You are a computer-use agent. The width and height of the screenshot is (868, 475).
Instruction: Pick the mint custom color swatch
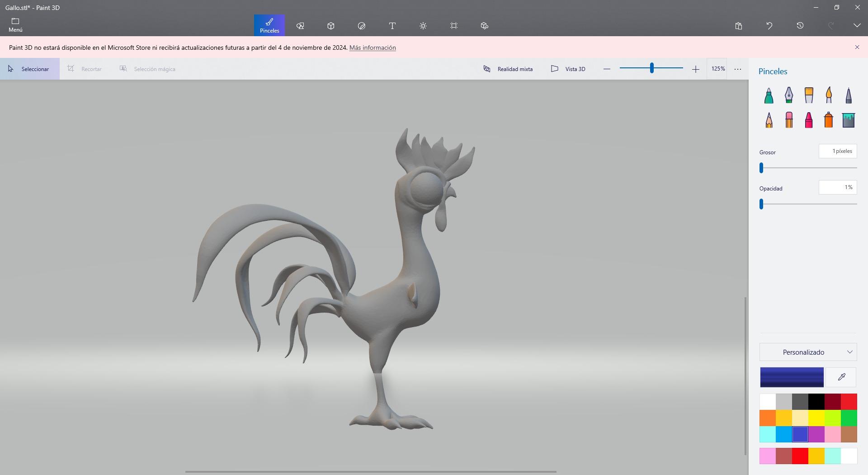[833, 456]
